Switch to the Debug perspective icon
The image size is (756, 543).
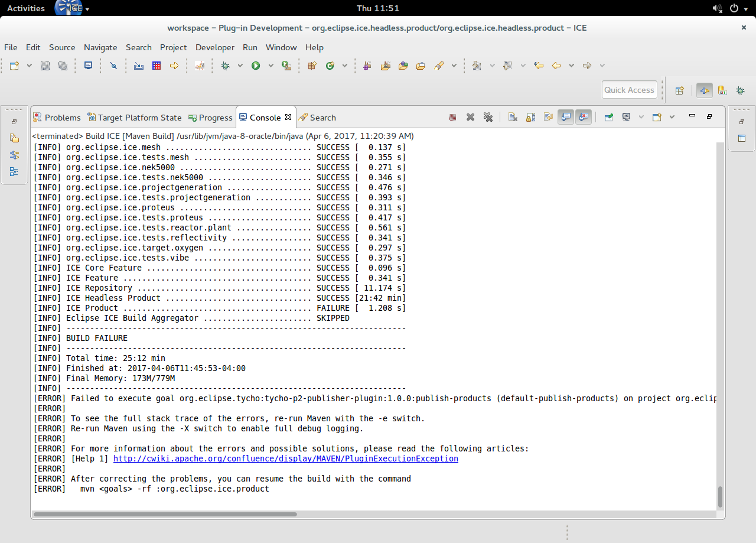coord(740,90)
